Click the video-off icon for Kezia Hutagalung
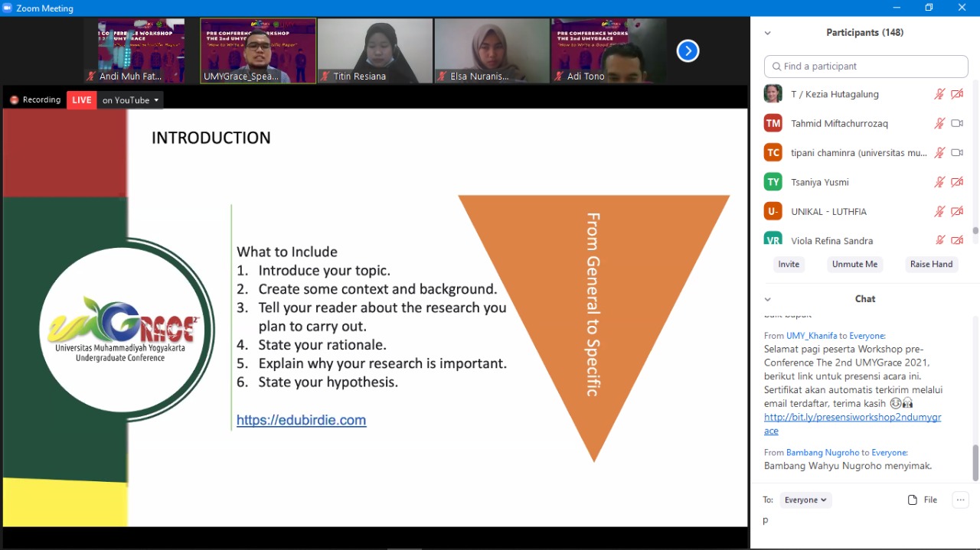The image size is (980, 550). coord(957,94)
